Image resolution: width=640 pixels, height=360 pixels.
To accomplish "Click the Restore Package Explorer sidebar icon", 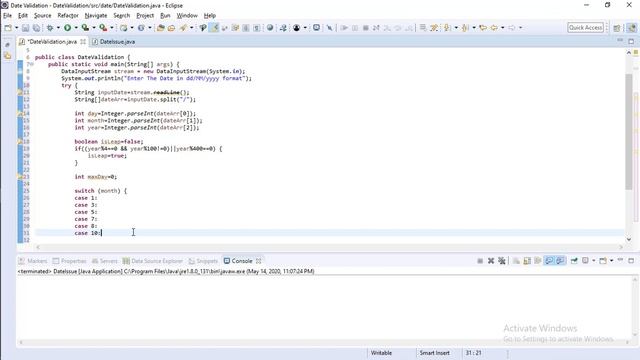I will pyautogui.click(x=7, y=45).
